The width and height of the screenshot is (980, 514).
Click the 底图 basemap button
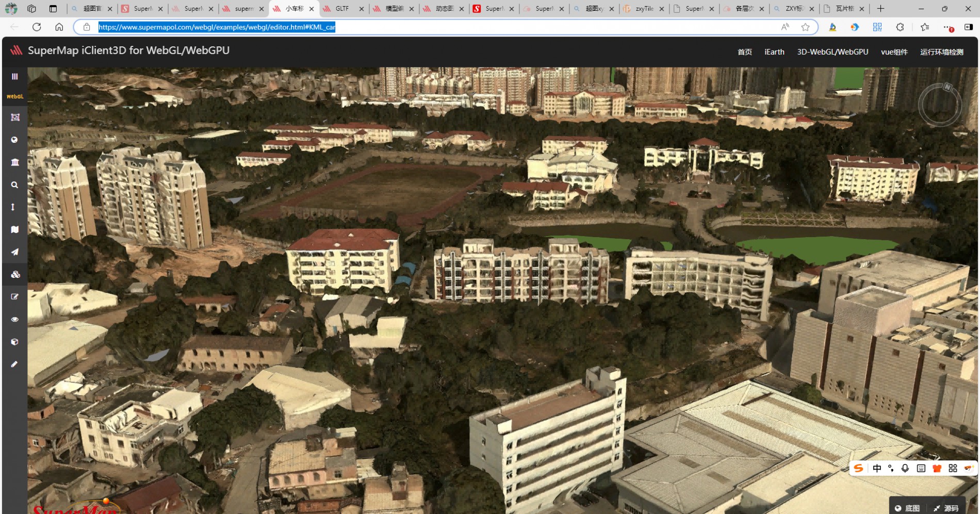pyautogui.click(x=907, y=508)
